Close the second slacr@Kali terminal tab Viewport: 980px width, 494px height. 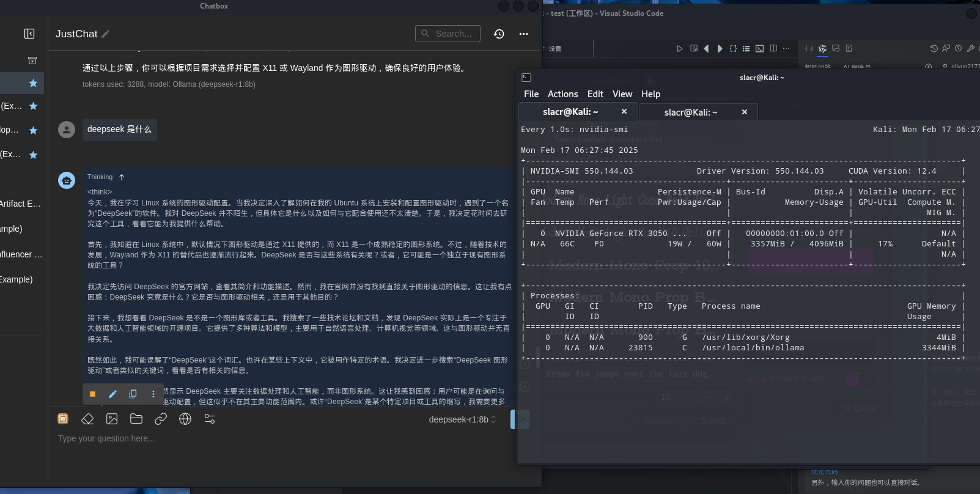(745, 112)
